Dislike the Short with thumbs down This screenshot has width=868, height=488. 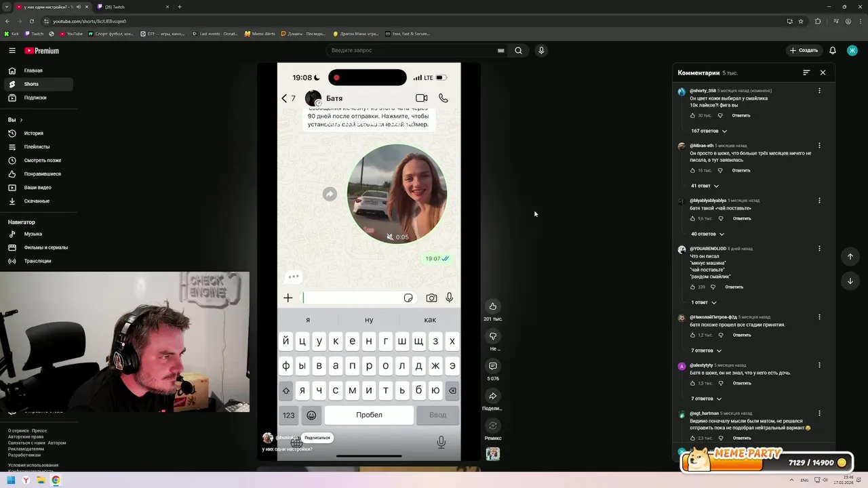click(x=493, y=336)
